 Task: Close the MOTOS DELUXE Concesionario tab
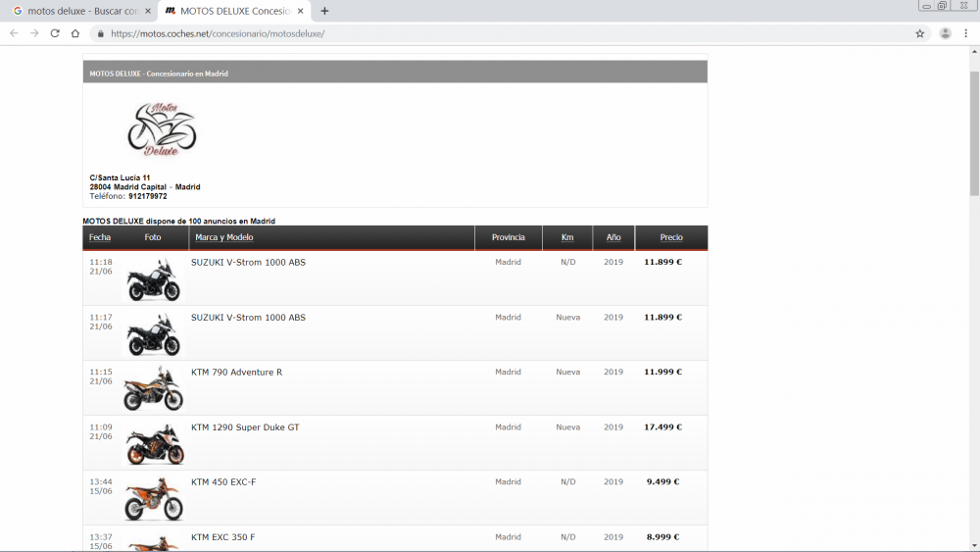tap(301, 11)
